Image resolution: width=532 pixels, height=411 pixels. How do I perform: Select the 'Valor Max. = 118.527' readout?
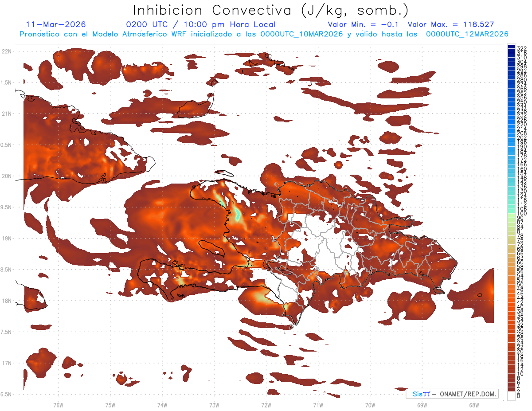point(450,24)
